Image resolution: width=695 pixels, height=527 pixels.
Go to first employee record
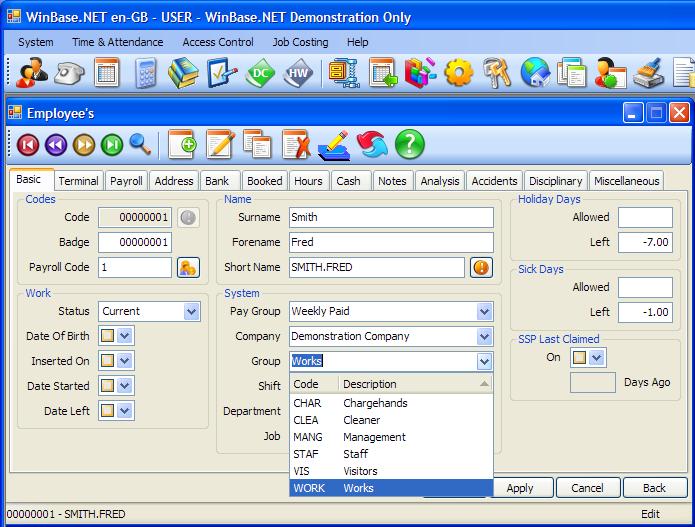point(28,144)
